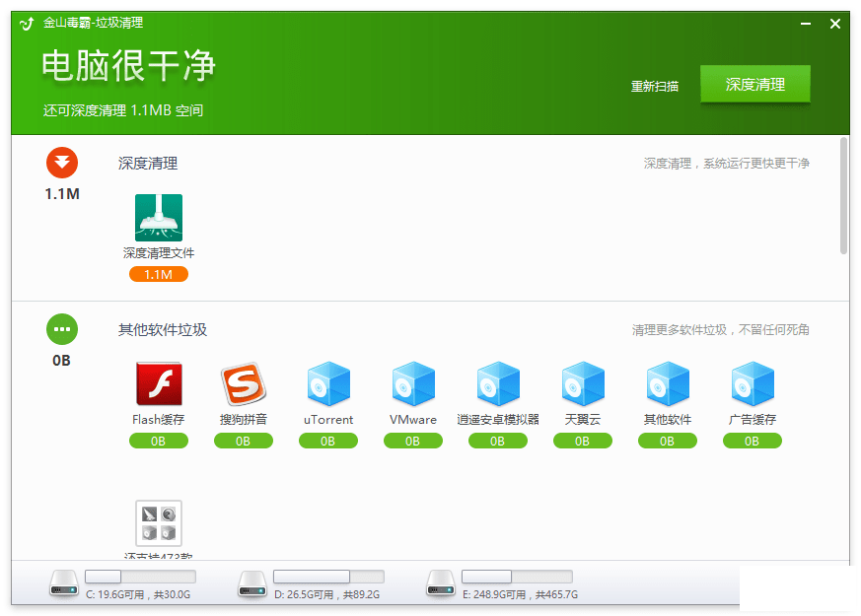Click the 深度清理 section heading
The image size is (861, 616).
pyautogui.click(x=148, y=164)
